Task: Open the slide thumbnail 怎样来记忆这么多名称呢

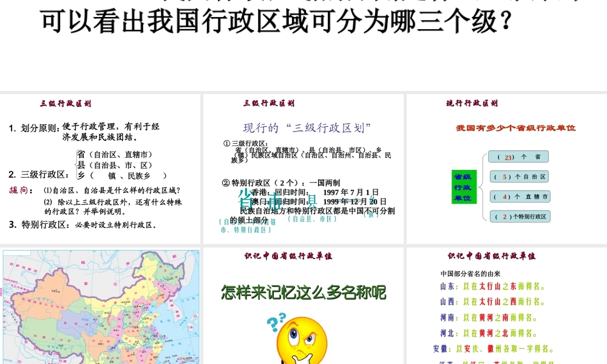Action: click(x=303, y=306)
